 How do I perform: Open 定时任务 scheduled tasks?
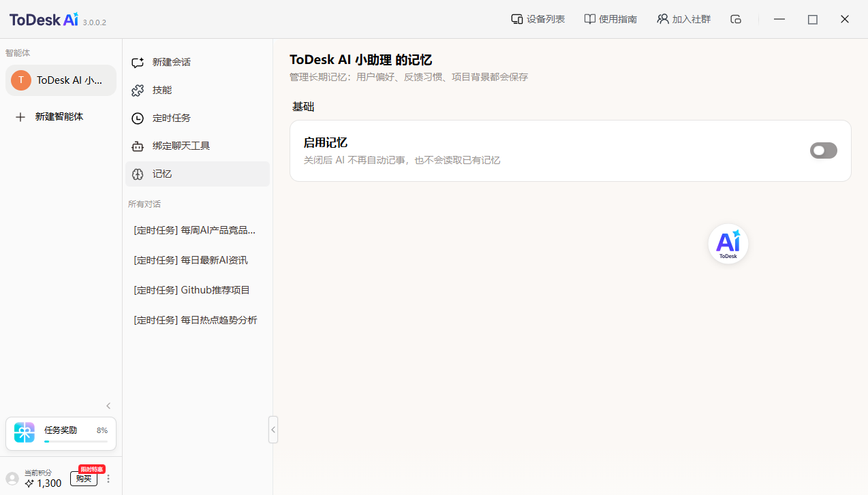pos(198,118)
